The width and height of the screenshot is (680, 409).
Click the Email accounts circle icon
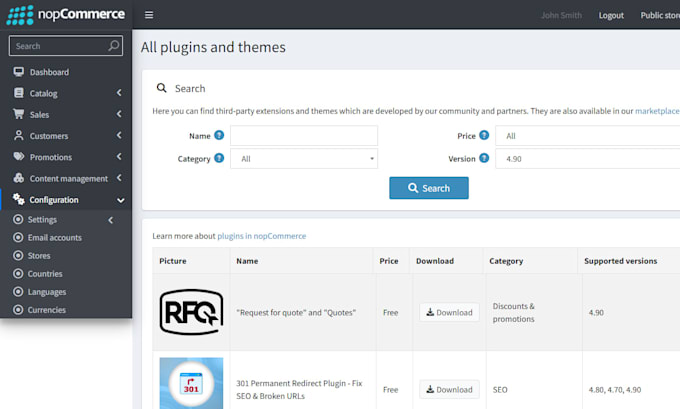point(18,237)
